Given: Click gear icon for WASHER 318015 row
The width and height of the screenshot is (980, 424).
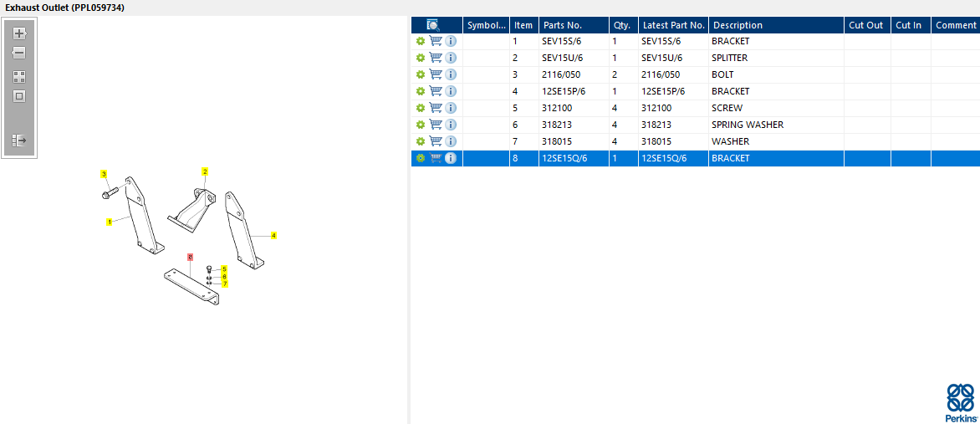Looking at the screenshot, I should [421, 141].
